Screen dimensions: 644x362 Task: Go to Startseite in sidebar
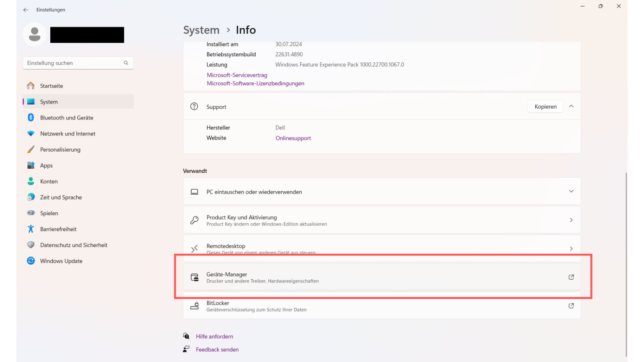coord(52,86)
